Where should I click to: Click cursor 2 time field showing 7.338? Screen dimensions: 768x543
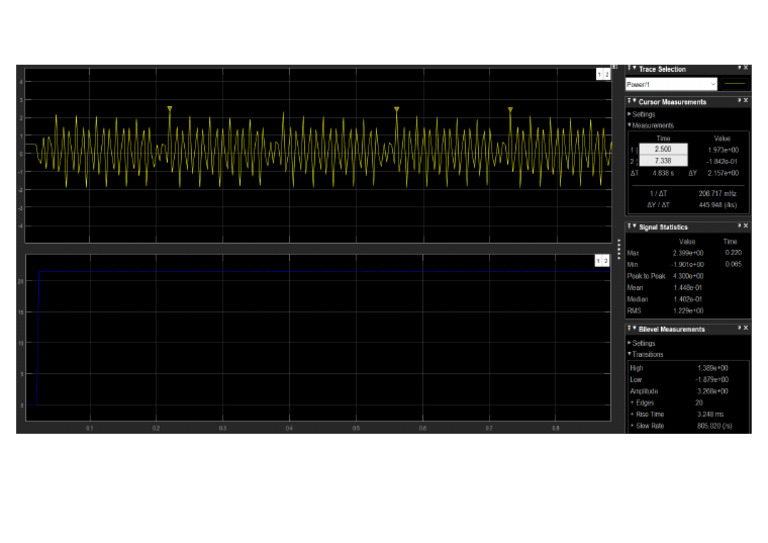tap(663, 161)
